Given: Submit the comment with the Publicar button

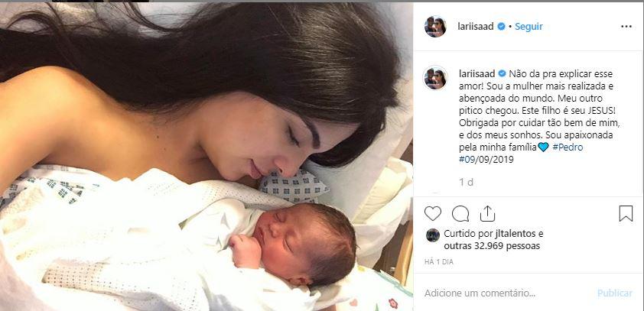Looking at the screenshot, I should point(615,293).
